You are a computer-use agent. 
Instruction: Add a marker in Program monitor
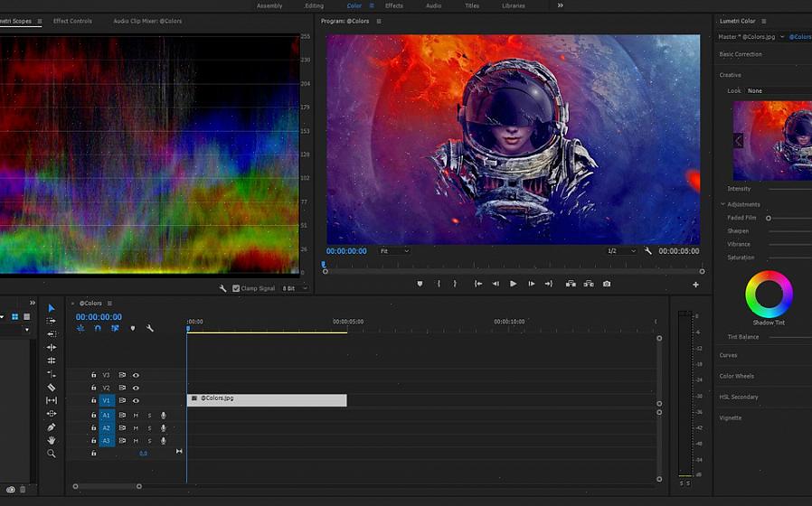click(420, 284)
